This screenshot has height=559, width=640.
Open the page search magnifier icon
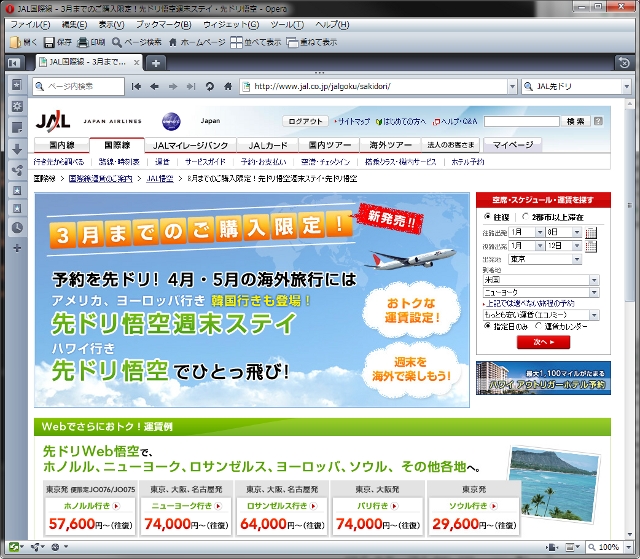coord(117,42)
